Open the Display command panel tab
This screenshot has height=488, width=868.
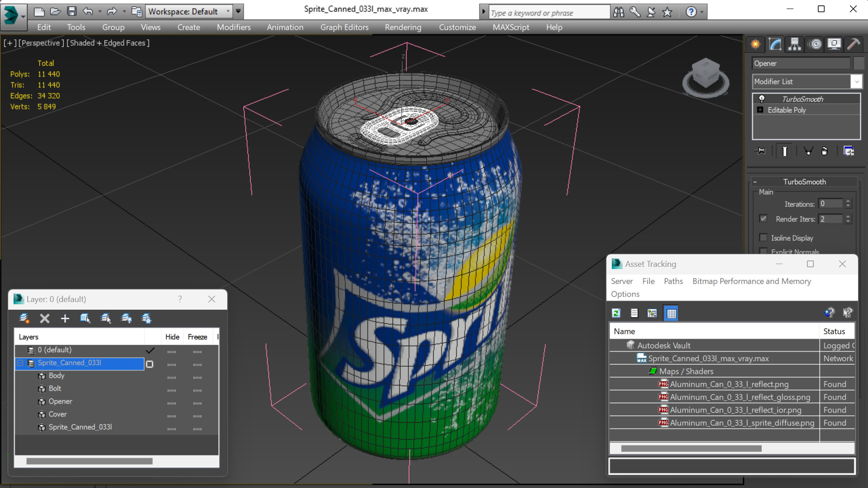pos(834,44)
